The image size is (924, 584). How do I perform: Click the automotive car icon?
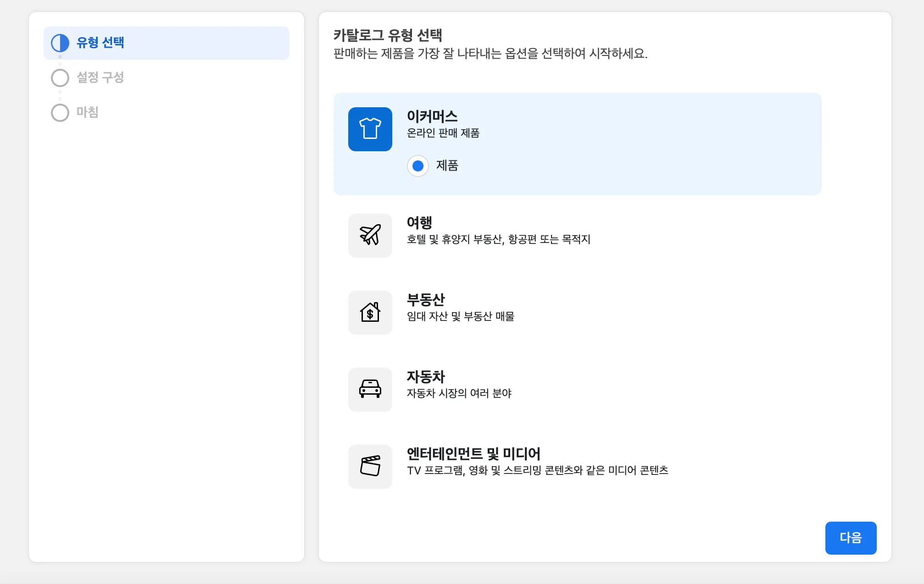point(370,389)
